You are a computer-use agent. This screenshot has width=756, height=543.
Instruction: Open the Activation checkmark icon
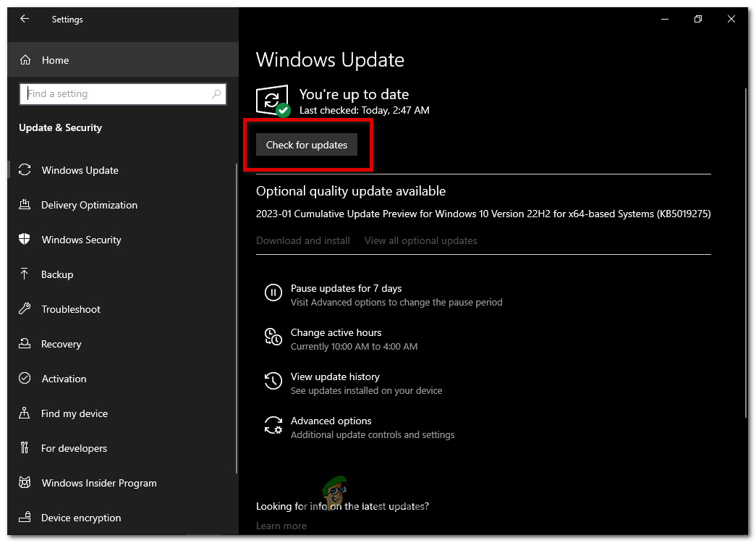(x=26, y=379)
